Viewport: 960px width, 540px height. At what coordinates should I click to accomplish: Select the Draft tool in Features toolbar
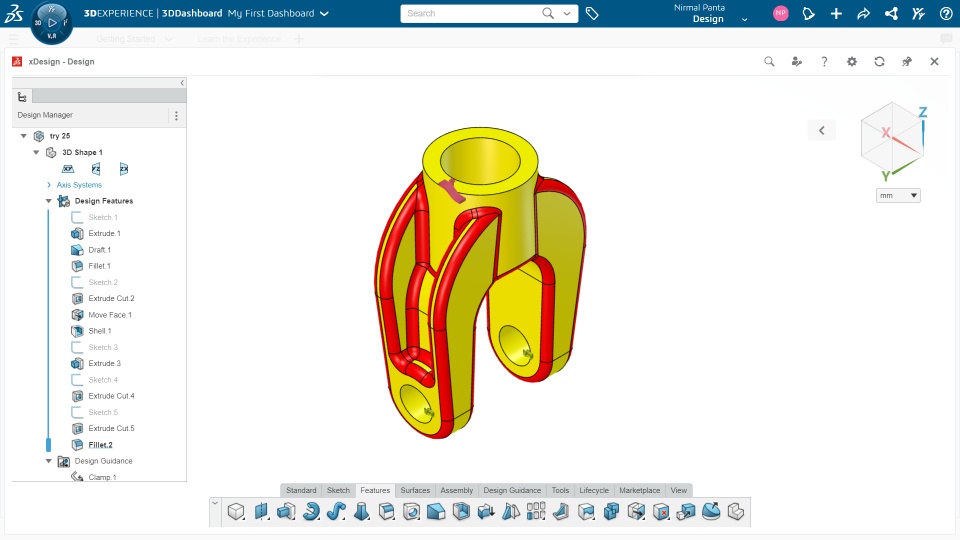486,511
